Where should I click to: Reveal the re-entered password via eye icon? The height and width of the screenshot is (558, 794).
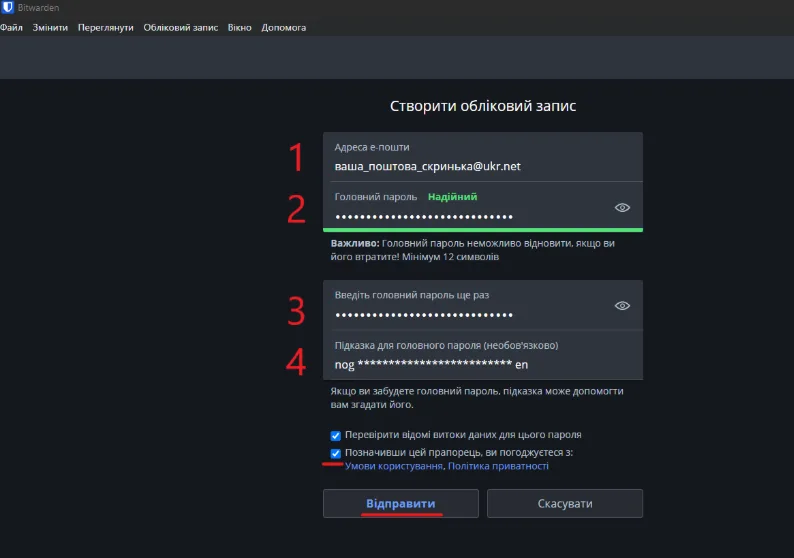pos(622,305)
